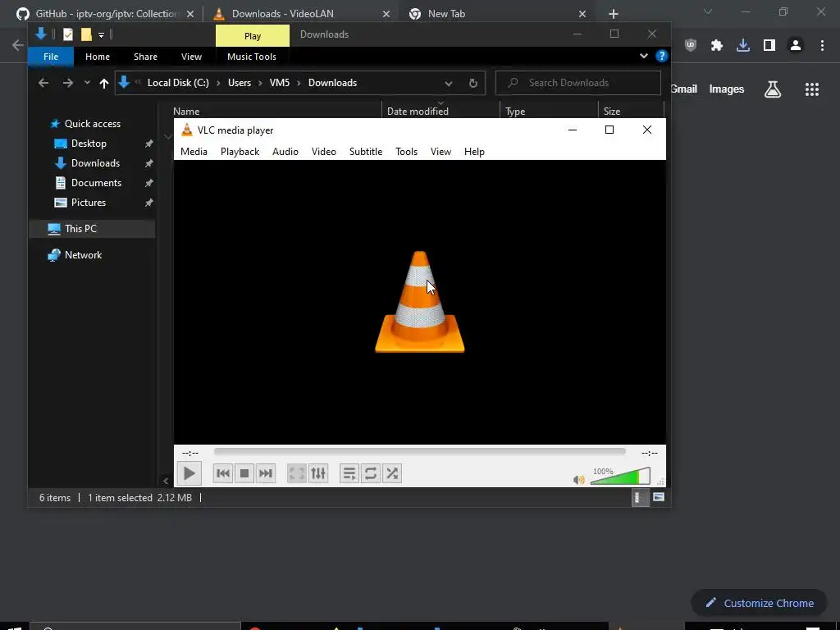The width and height of the screenshot is (840, 630).
Task: Click Customize Chrome button
Action: (x=760, y=603)
